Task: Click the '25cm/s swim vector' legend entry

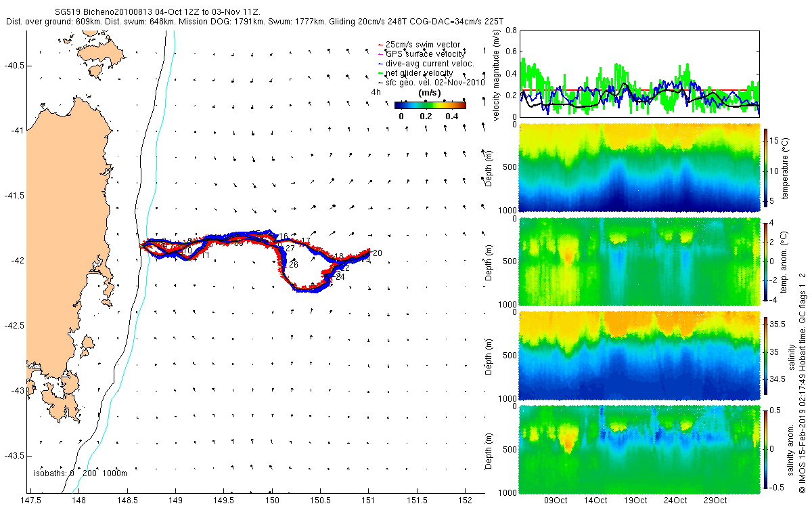Action: pyautogui.click(x=423, y=45)
